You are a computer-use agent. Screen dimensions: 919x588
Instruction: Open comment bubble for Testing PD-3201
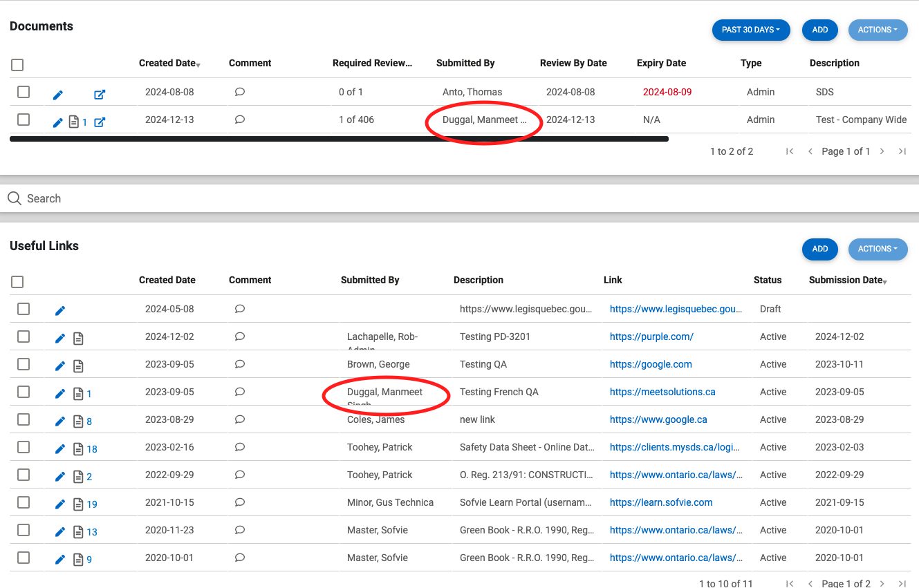(240, 336)
